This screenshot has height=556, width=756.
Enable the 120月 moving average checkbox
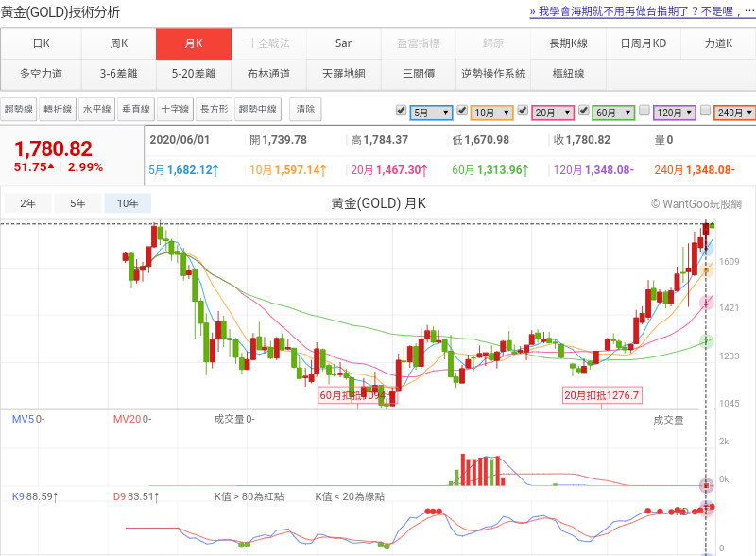tap(644, 111)
